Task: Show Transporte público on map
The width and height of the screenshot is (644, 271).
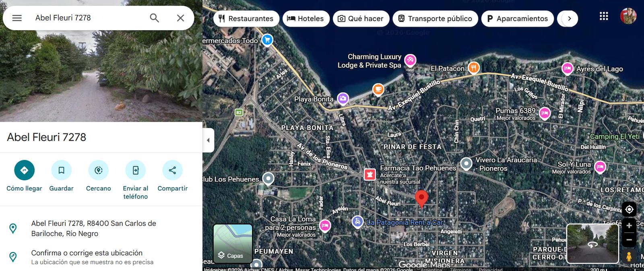Action: (435, 19)
